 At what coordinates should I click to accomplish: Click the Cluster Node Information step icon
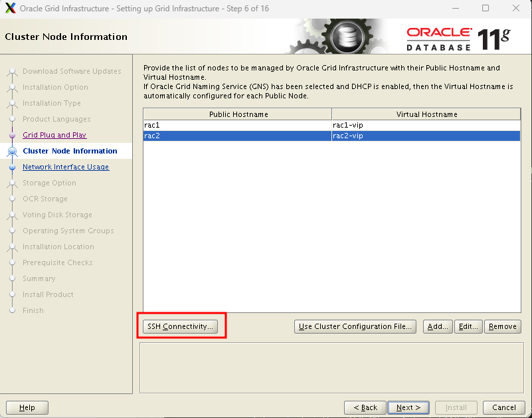coord(13,151)
